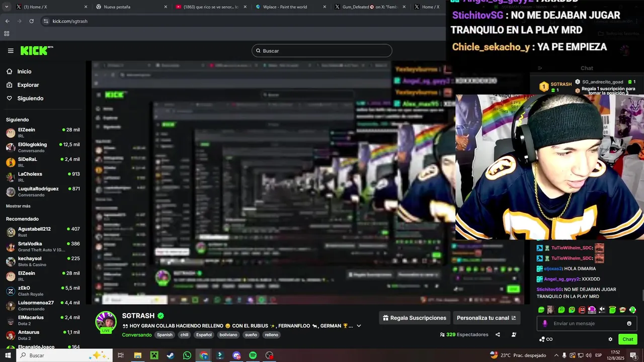The height and width of the screenshot is (362, 644).
Task: Go back in browser history
Action: click(x=7, y=21)
